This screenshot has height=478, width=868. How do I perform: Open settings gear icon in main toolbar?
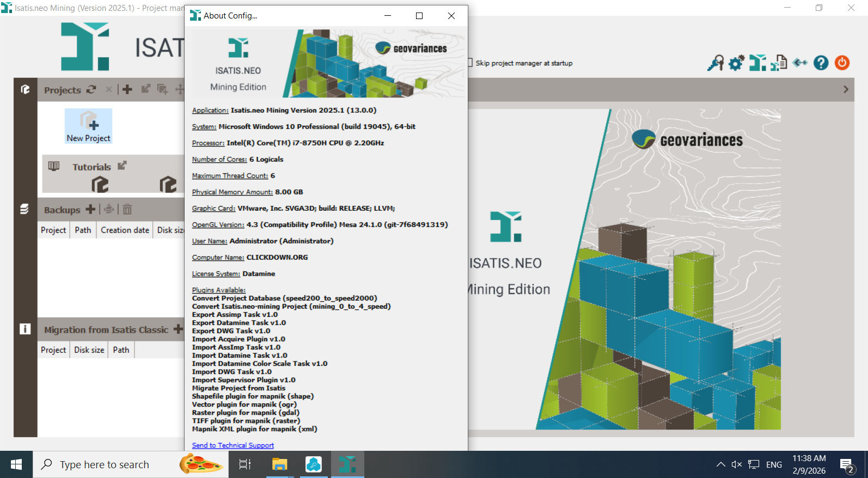(x=736, y=63)
